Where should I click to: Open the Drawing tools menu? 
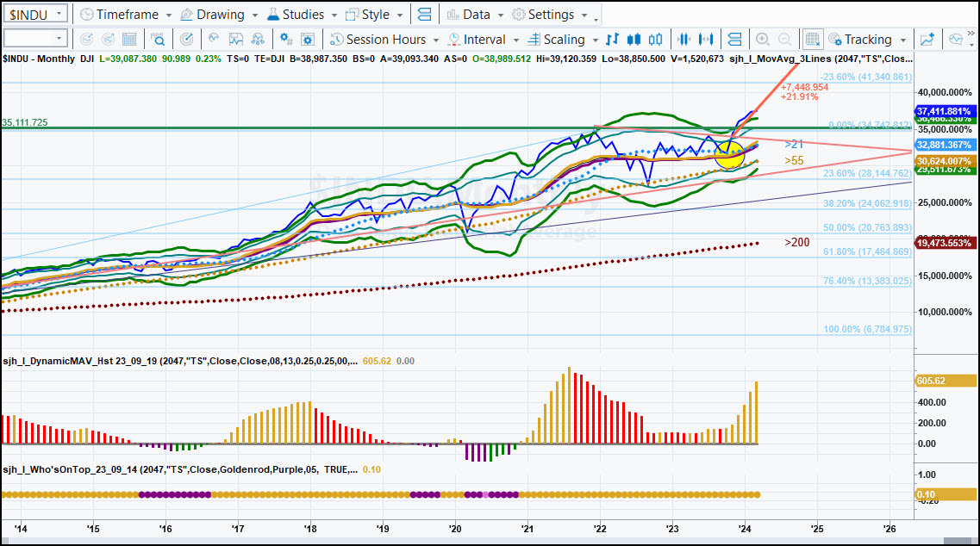coord(220,15)
